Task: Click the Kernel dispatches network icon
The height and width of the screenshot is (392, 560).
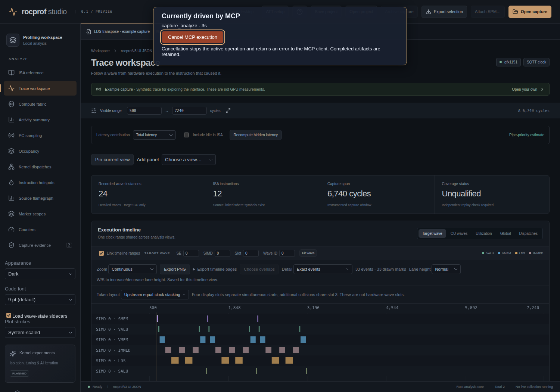Action: point(12,167)
